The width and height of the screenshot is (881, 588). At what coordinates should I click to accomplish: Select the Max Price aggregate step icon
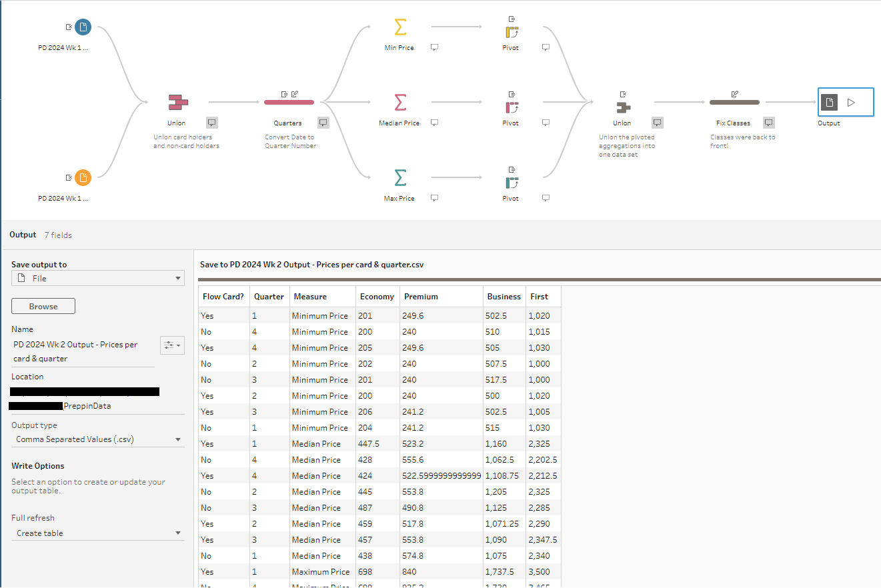(400, 178)
